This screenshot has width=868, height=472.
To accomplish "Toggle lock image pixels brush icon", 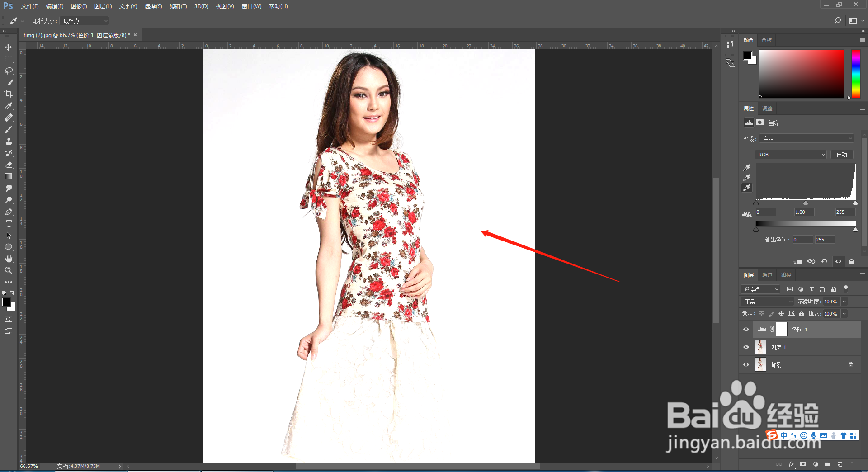I will tap(772, 314).
